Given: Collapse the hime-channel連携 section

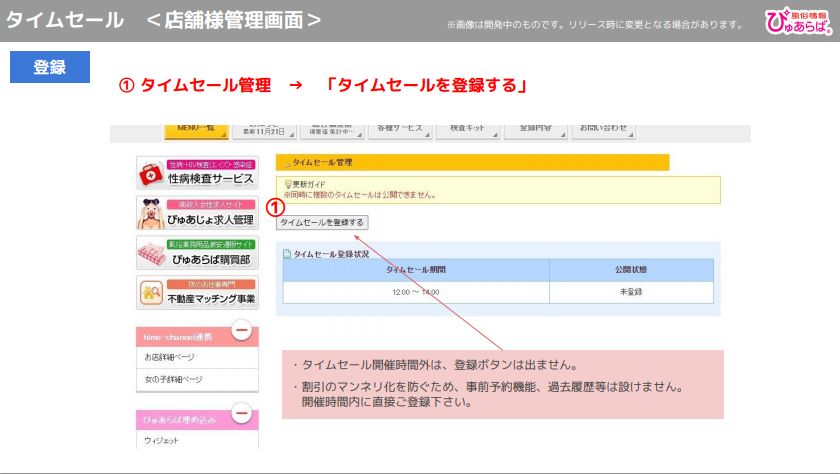Looking at the screenshot, I should (x=242, y=331).
